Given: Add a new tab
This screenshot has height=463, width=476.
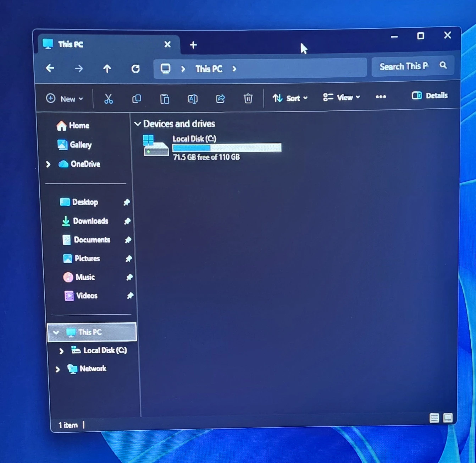Looking at the screenshot, I should click(x=193, y=45).
